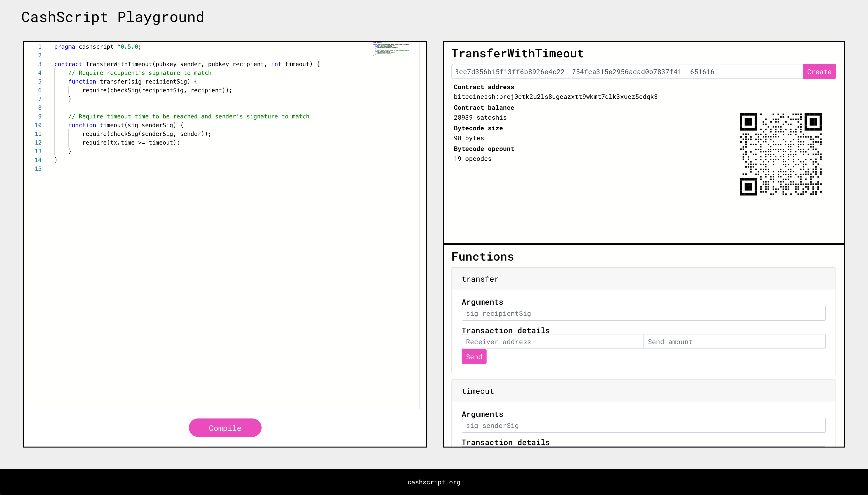
Task: Click the cashscript.org footer link
Action: click(434, 482)
